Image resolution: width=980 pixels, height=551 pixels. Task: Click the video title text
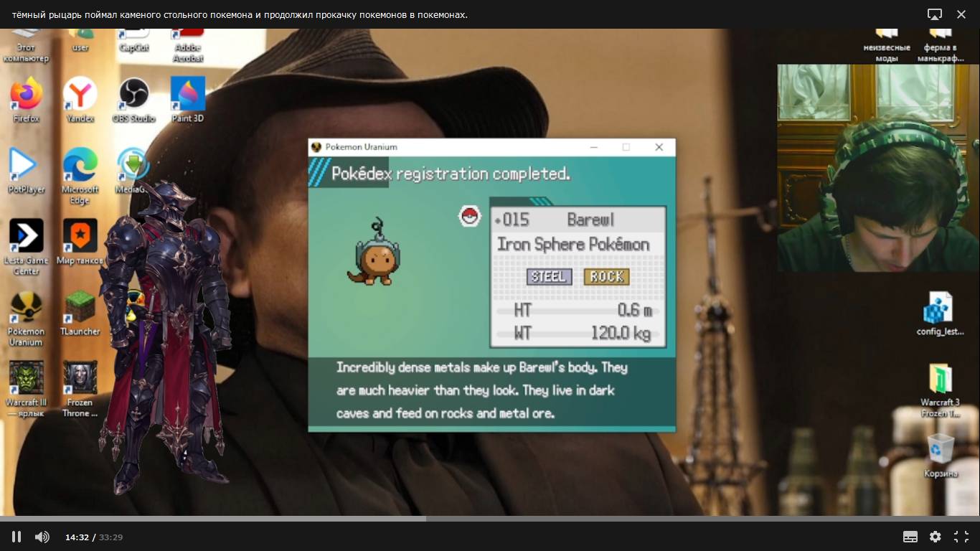(240, 14)
